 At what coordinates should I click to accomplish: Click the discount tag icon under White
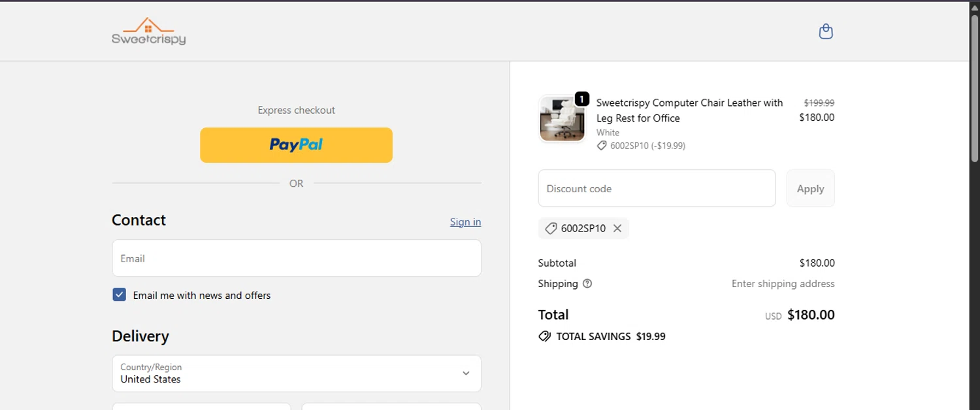pos(602,146)
